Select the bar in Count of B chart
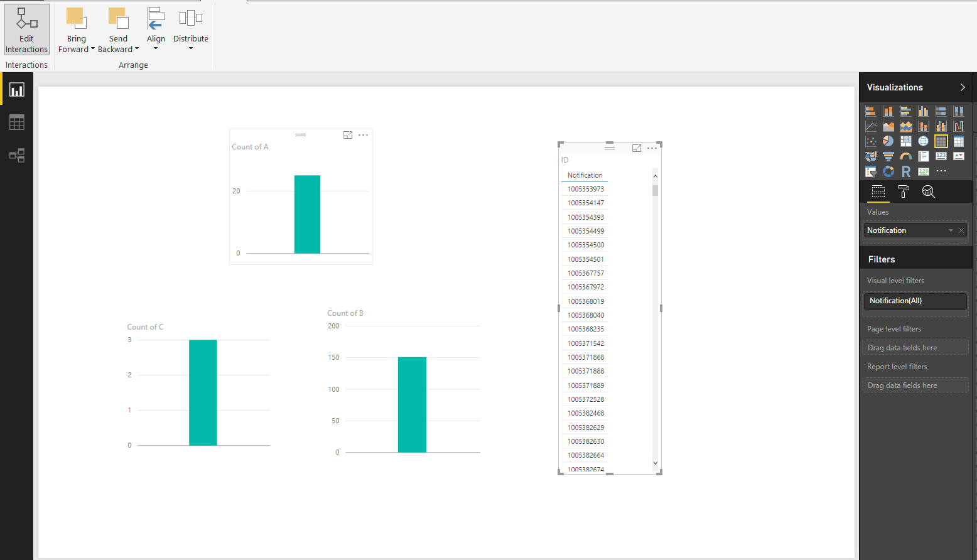 (x=412, y=404)
